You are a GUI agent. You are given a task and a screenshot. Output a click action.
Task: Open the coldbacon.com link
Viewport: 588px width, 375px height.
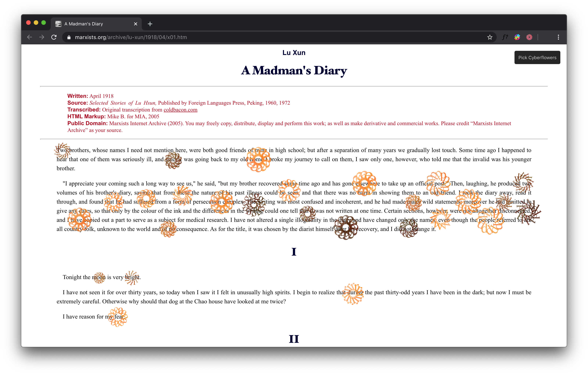tap(181, 110)
